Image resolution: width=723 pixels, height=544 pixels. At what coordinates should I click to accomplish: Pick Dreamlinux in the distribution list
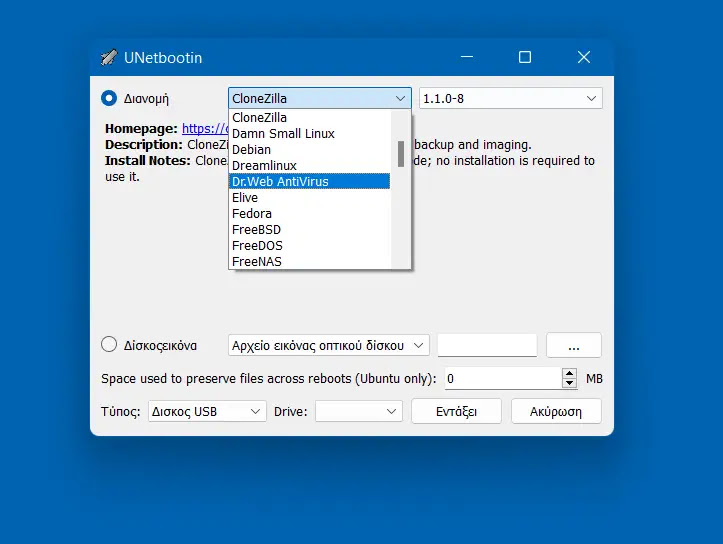pyautogui.click(x=309, y=166)
